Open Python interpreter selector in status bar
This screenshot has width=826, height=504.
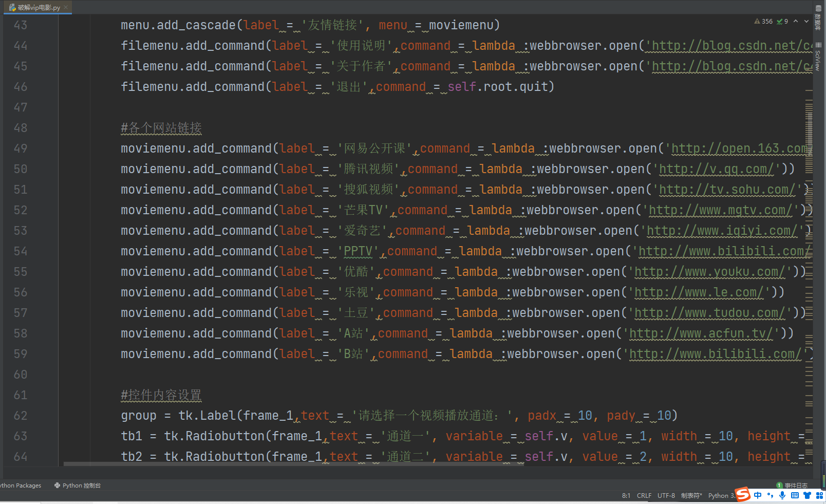(x=721, y=496)
